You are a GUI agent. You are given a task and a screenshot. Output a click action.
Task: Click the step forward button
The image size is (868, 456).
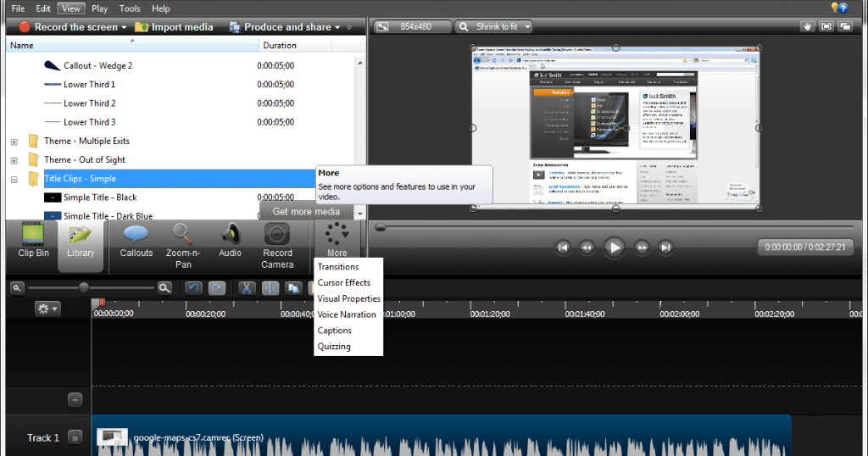642,247
